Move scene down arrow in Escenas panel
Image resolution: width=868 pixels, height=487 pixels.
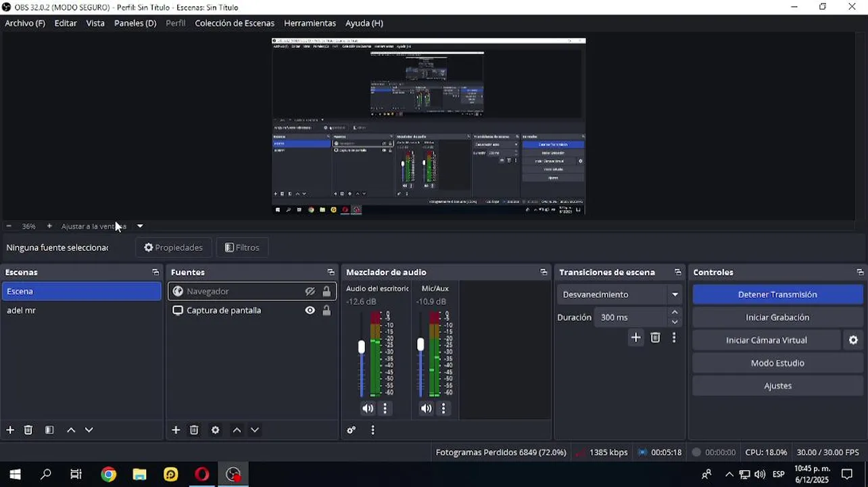tap(89, 430)
